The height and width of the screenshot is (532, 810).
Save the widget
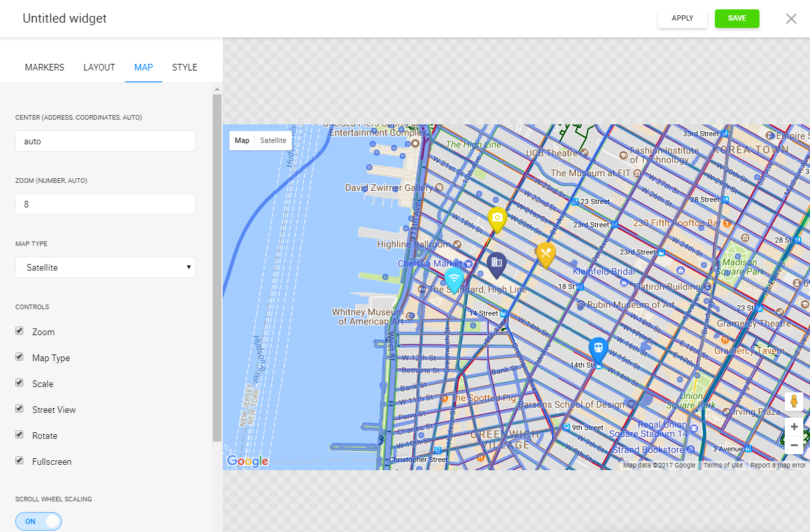pos(737,19)
